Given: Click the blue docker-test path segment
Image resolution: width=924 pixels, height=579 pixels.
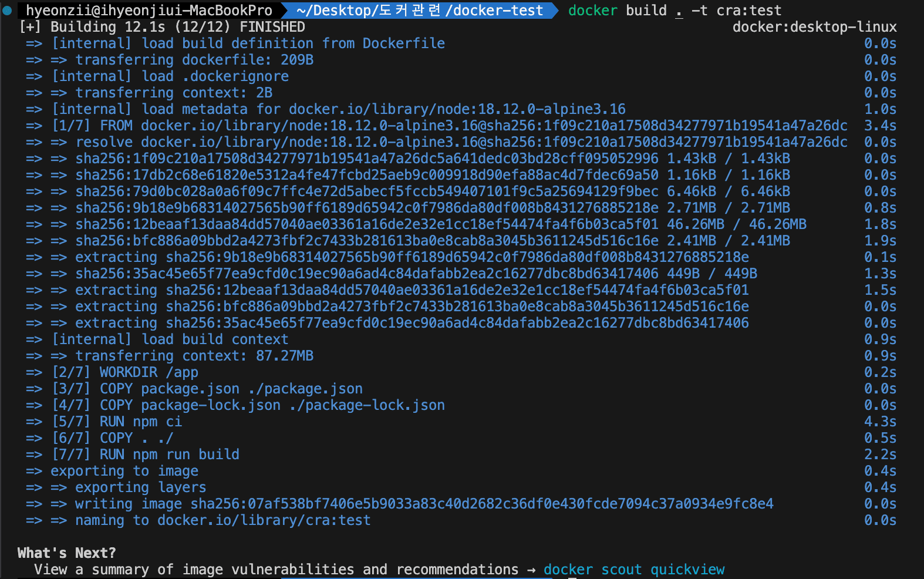Looking at the screenshot, I should pos(419,11).
